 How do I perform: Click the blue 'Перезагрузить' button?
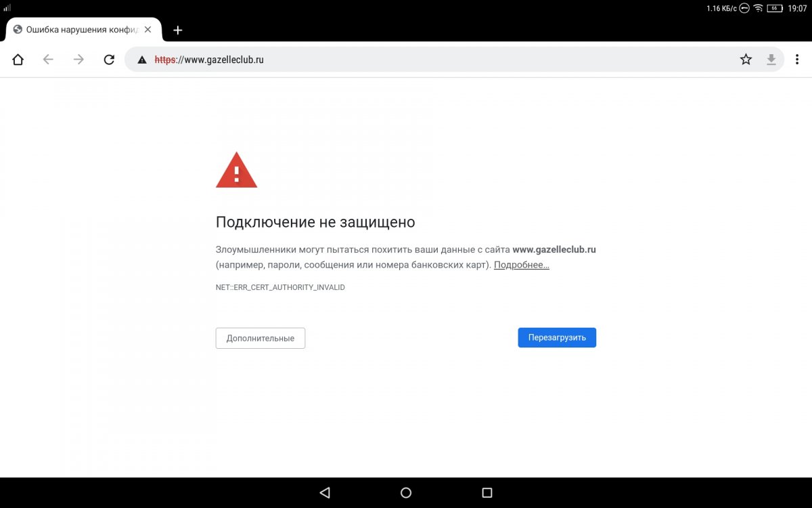click(x=557, y=337)
